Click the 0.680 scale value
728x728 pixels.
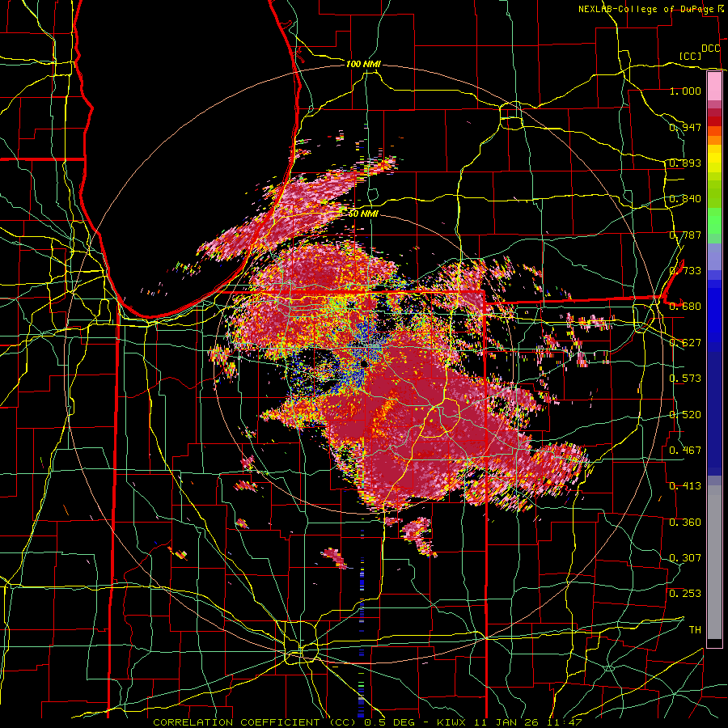click(685, 307)
